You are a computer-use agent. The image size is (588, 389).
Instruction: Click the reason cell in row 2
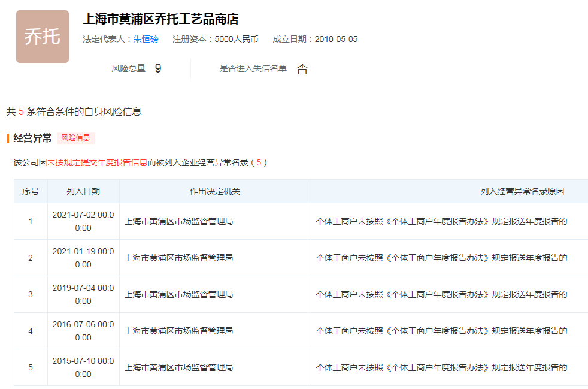point(449,258)
